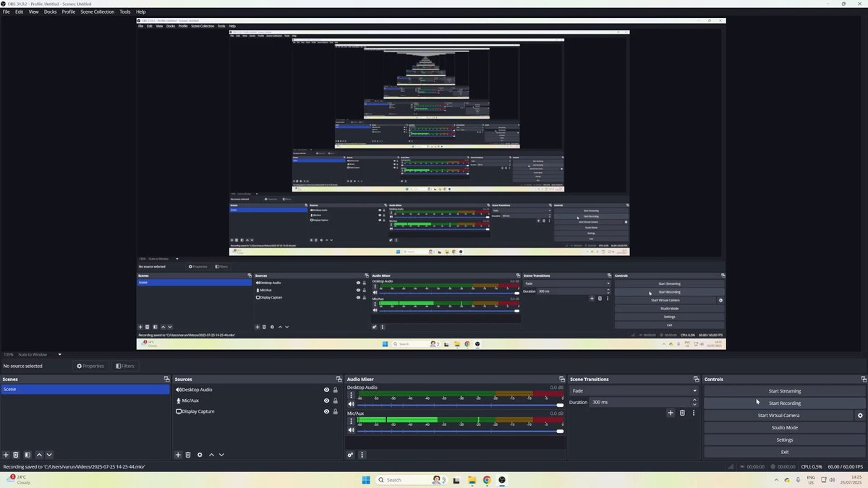The height and width of the screenshot is (488, 868).
Task: Mute Mic/Aux speaker icon
Action: coord(352,430)
